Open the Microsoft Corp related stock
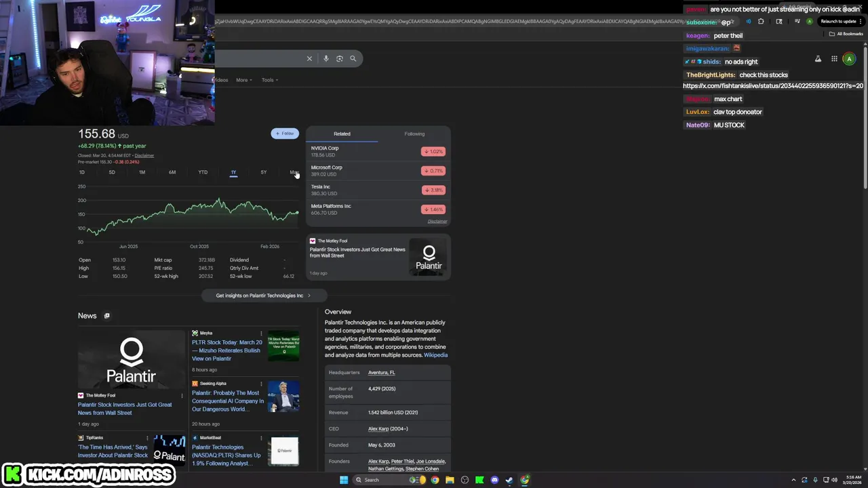The width and height of the screenshot is (868, 488). click(378, 171)
